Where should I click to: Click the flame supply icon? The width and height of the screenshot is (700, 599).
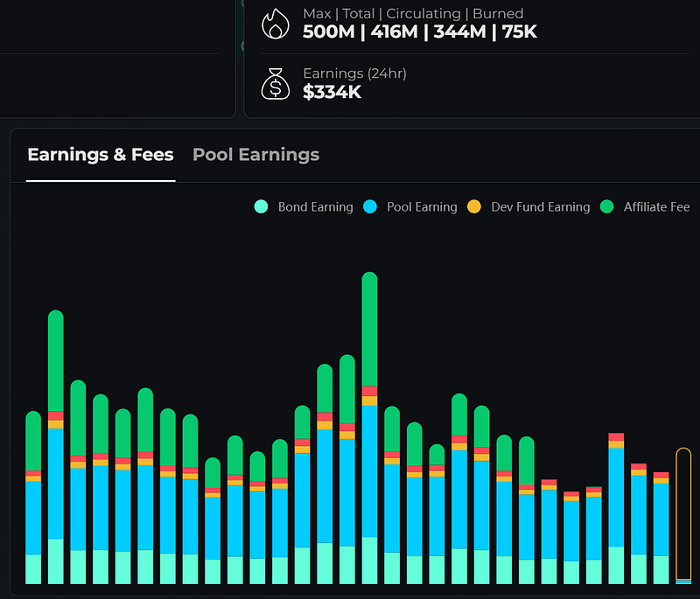pos(275,24)
